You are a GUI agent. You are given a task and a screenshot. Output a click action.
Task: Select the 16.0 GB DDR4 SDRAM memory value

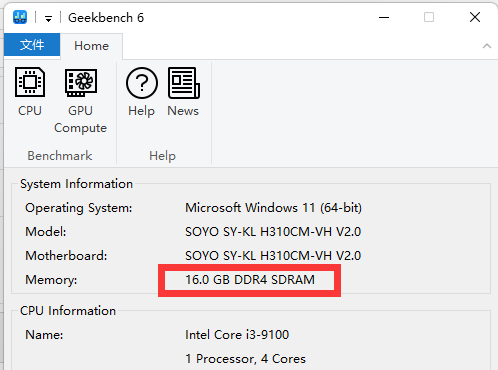[250, 280]
